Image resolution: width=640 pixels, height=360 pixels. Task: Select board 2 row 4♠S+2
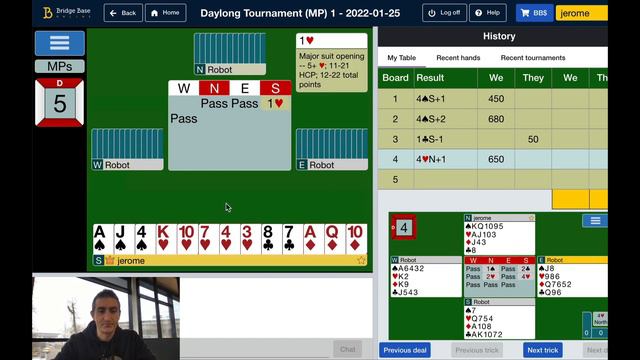493,119
